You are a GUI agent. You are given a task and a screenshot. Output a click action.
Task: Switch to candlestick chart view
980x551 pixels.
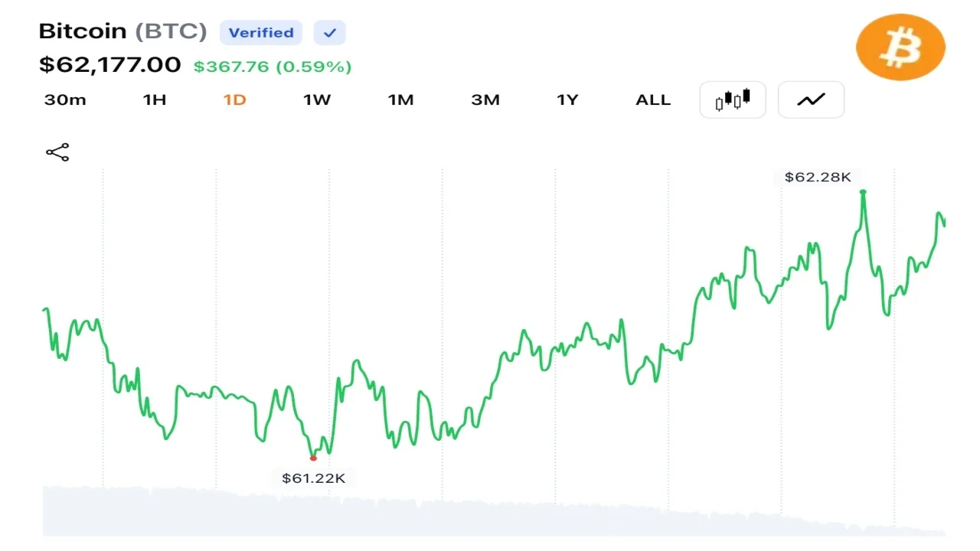733,99
